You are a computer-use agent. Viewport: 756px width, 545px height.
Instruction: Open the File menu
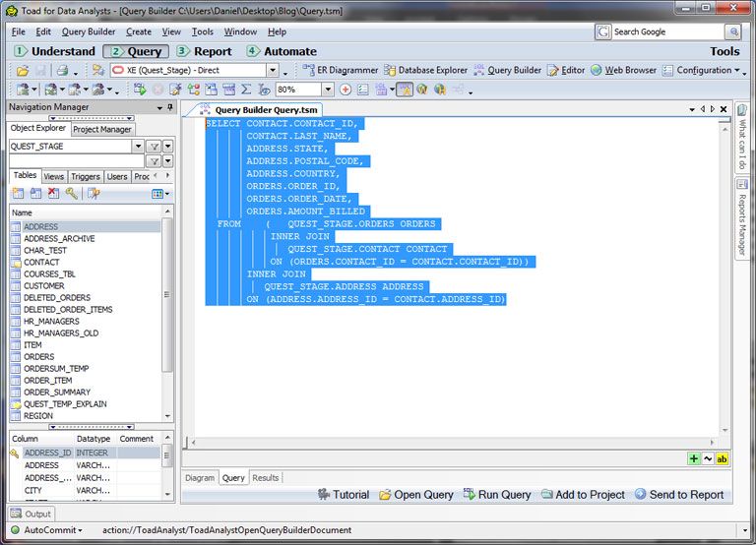pos(19,31)
